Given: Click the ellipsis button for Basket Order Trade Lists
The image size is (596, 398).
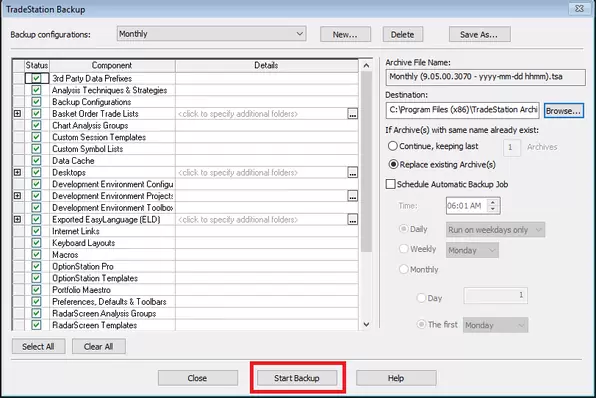Looking at the screenshot, I should pyautogui.click(x=353, y=114).
